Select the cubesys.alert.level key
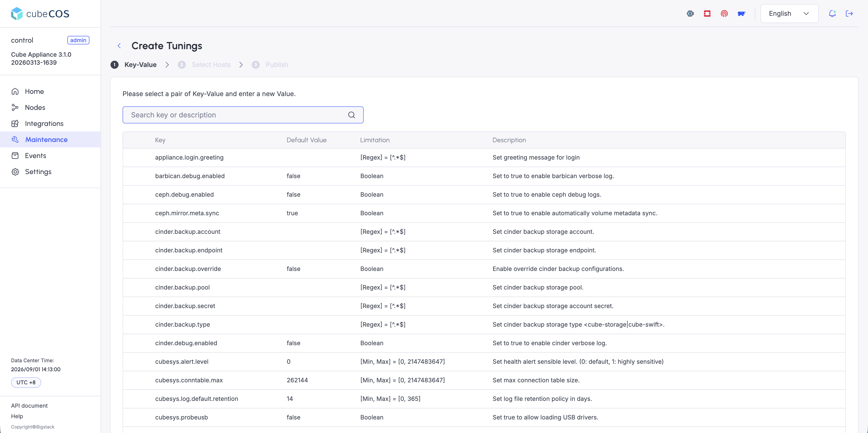This screenshot has height=433, width=868. (x=182, y=362)
